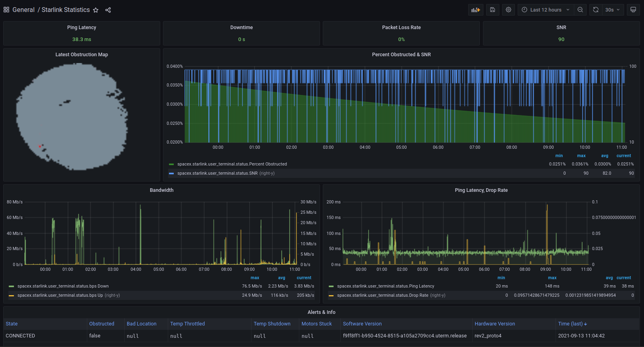Sort the table by Temp Shutdown

272,324
